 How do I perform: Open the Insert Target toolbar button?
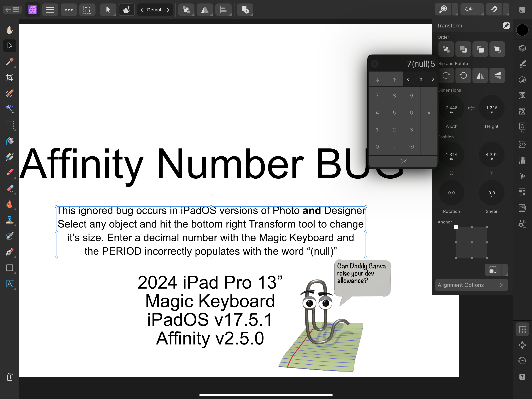coord(245,10)
